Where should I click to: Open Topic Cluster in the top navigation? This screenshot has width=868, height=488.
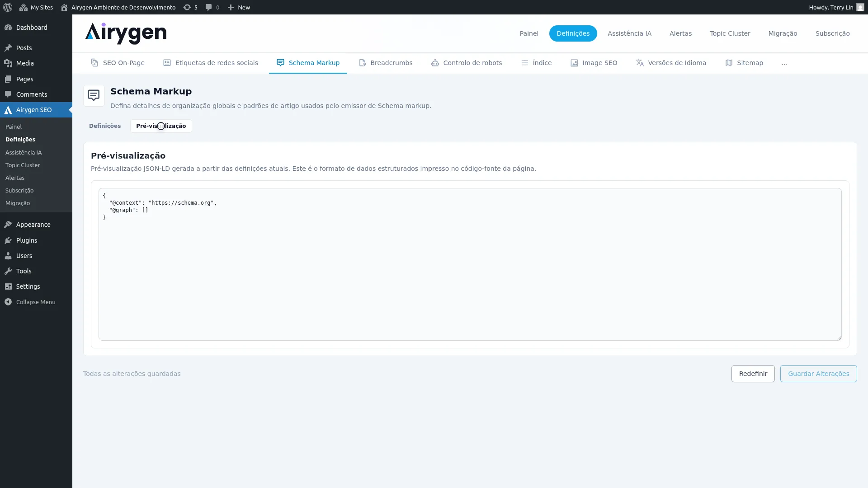[x=730, y=33]
